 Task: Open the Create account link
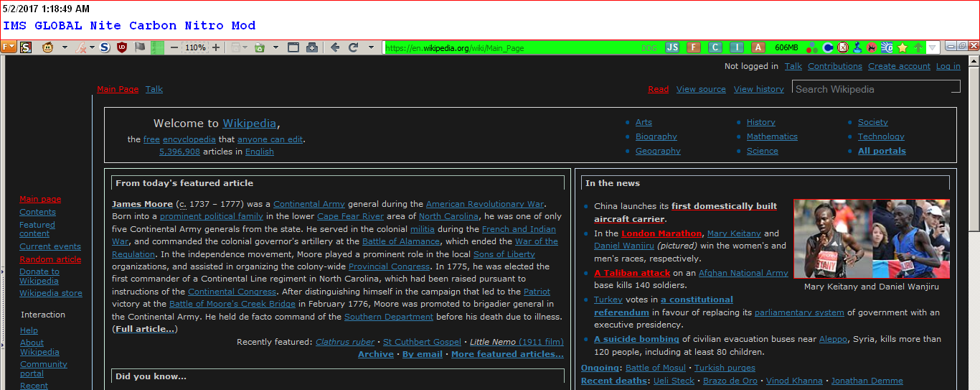pyautogui.click(x=899, y=66)
